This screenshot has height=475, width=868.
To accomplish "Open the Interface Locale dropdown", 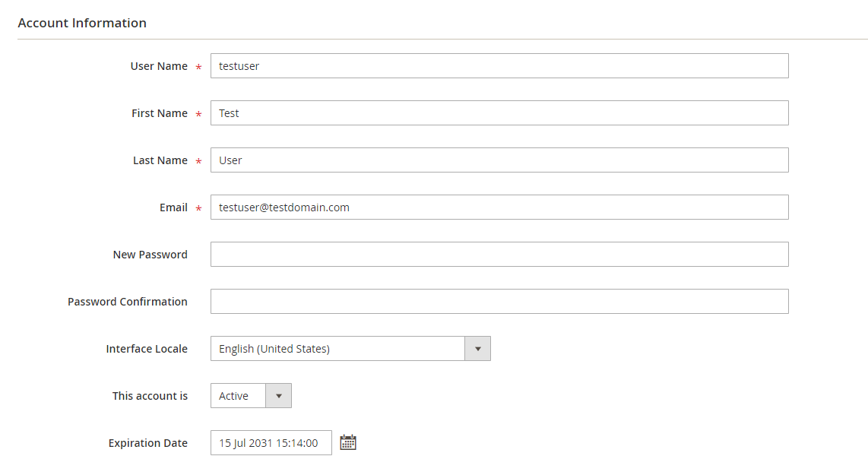I will click(x=350, y=349).
